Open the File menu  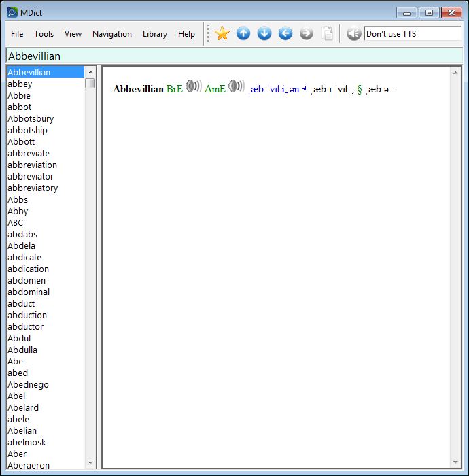coord(17,34)
